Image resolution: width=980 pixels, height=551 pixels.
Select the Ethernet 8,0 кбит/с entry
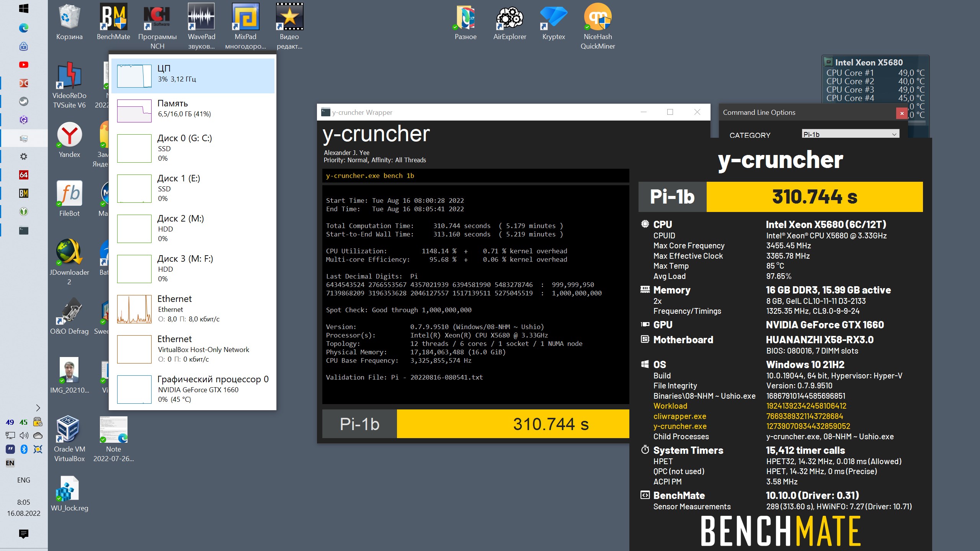193,309
